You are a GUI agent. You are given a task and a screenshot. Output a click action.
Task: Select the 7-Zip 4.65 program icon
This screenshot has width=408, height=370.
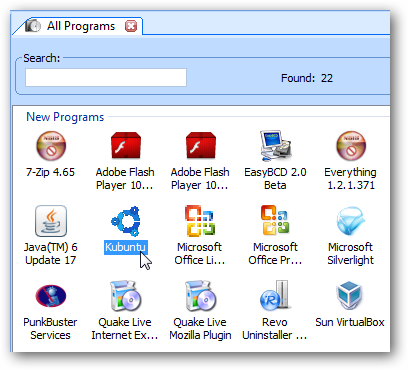[x=51, y=146]
